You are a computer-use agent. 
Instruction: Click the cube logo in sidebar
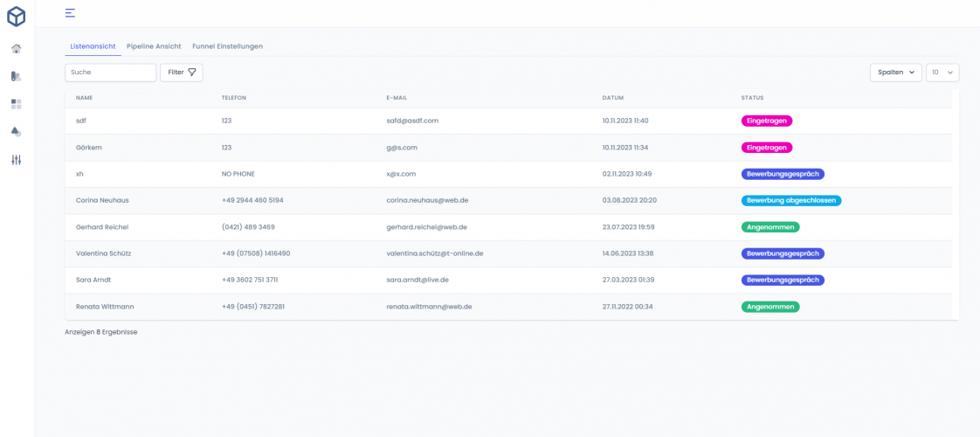(17, 17)
